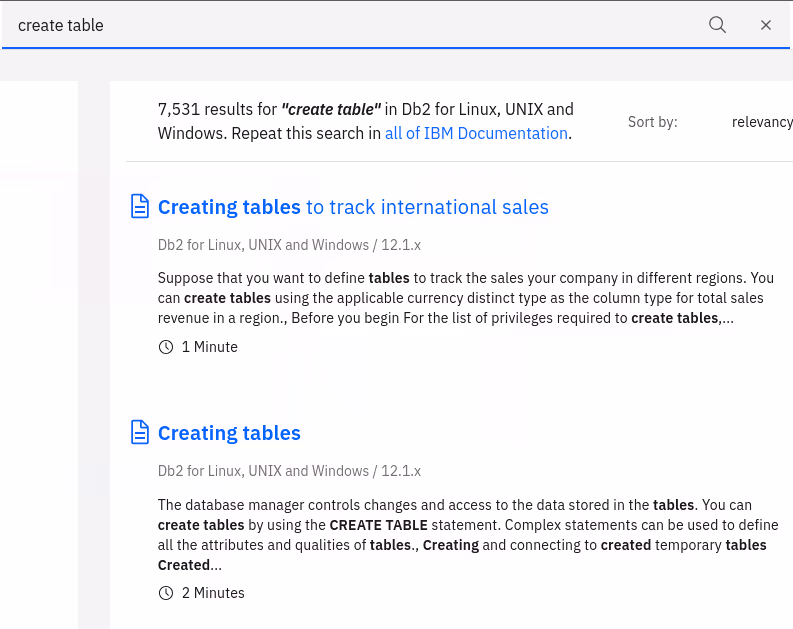Click document icon beside 'Creating tables' result
Screen dimensions: 793x629
tap(140, 432)
